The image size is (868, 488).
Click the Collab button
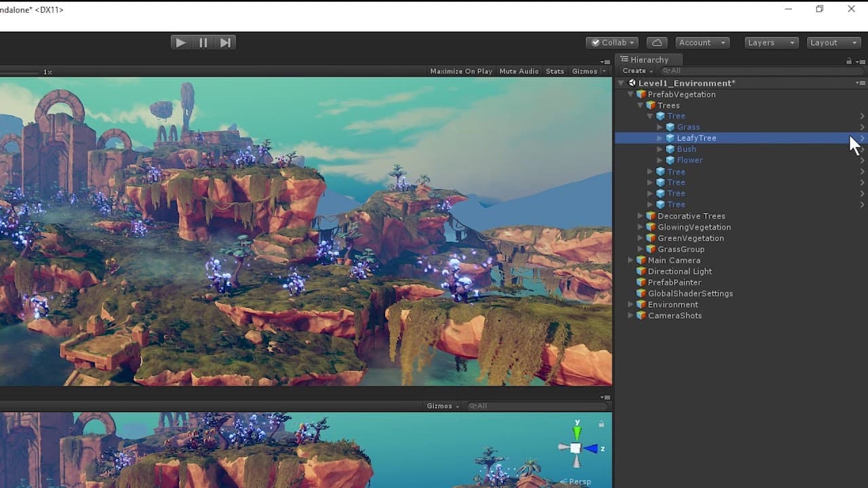613,42
